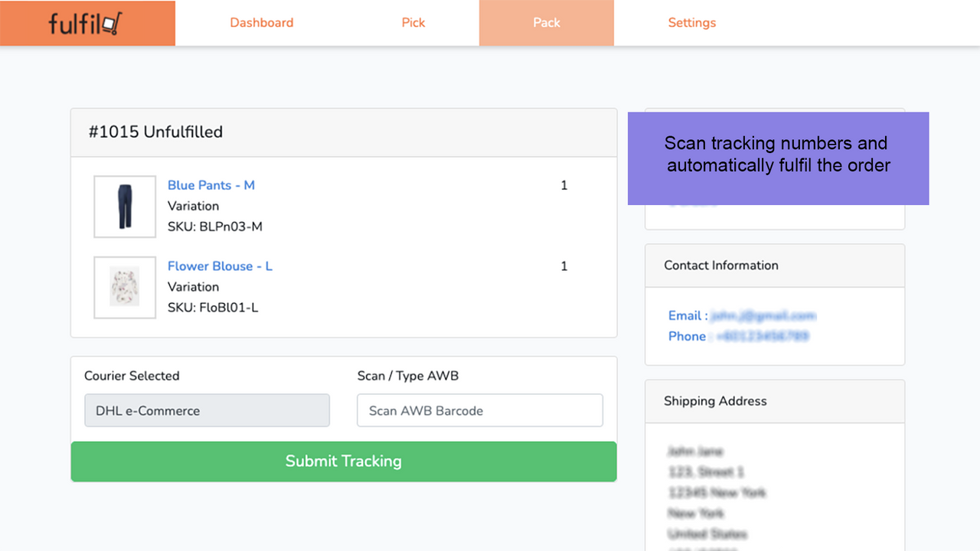The image size is (980, 551).
Task: Click the Contact Information heading
Action: pos(721,266)
